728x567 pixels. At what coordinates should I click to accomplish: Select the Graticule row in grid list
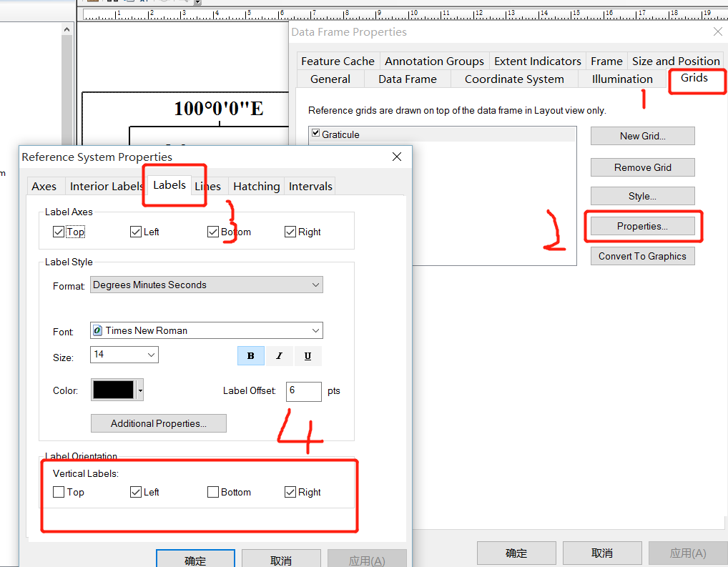coord(443,134)
